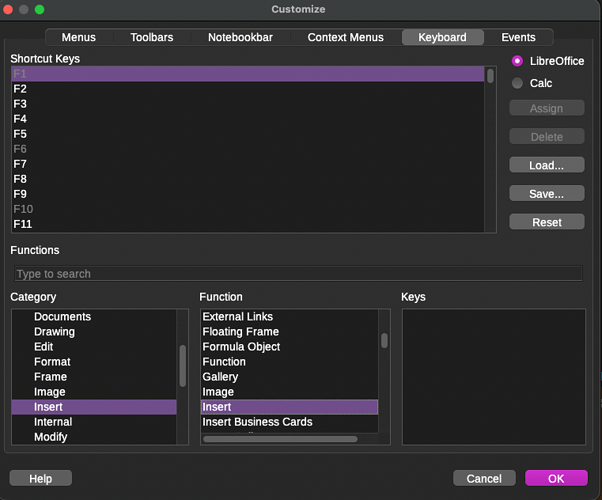
Task: Click the Save... button
Action: [x=546, y=193]
